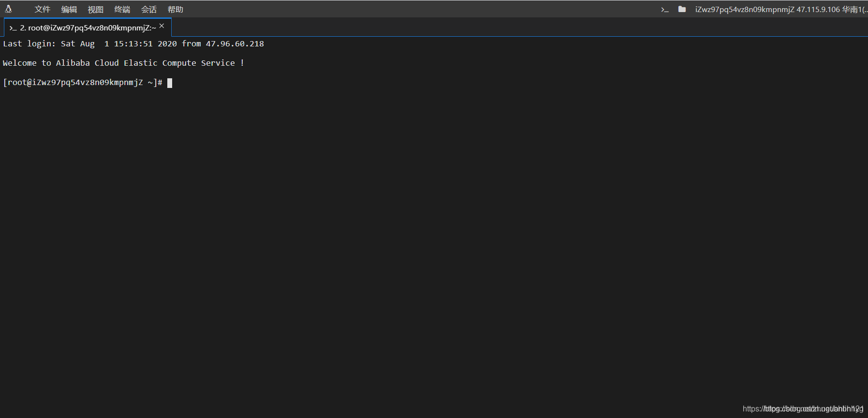Click the 'Welcome to Alibaba Cloud' line
Screen dimensions: 868x418
click(123, 63)
